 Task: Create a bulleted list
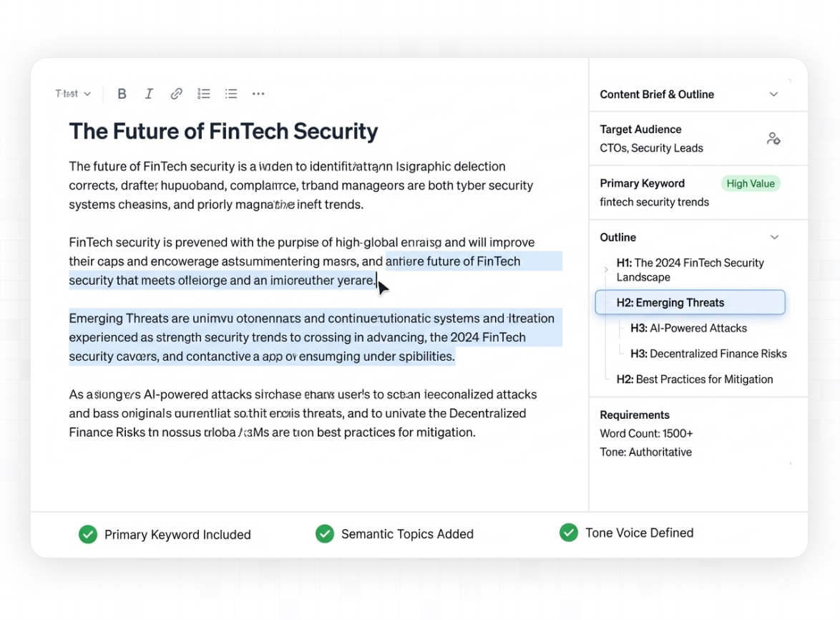(231, 94)
